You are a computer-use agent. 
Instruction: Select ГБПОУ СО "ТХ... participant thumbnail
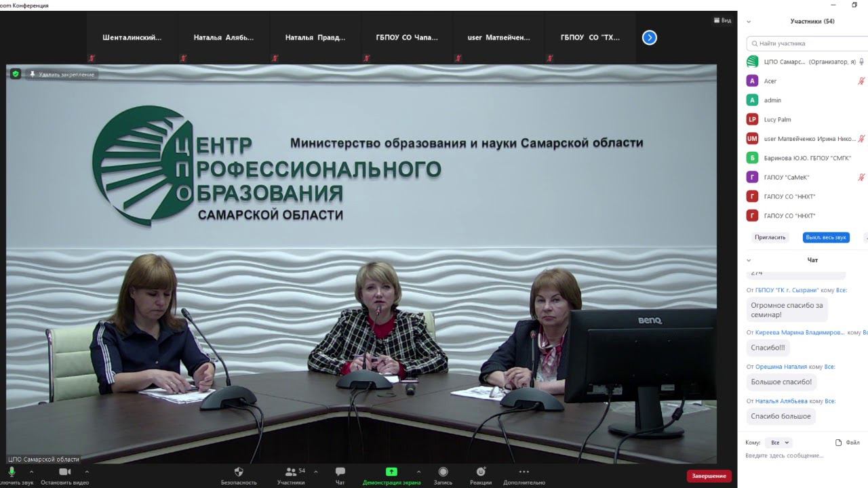(x=590, y=38)
